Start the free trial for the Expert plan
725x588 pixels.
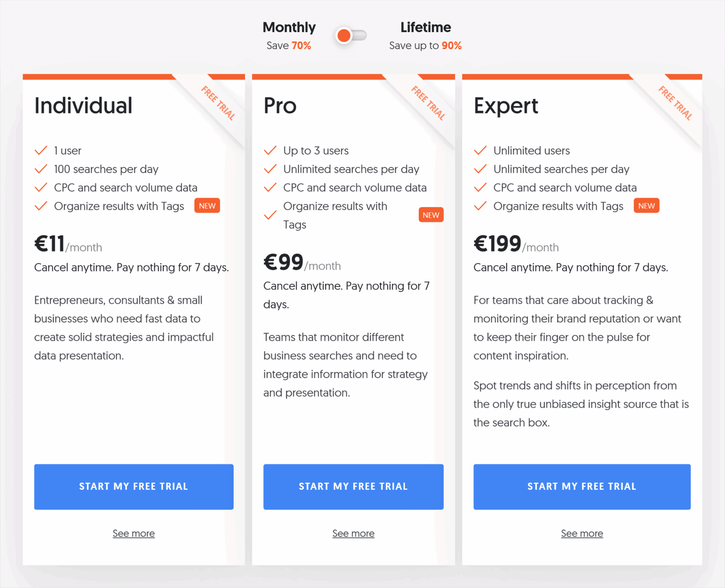582,487
